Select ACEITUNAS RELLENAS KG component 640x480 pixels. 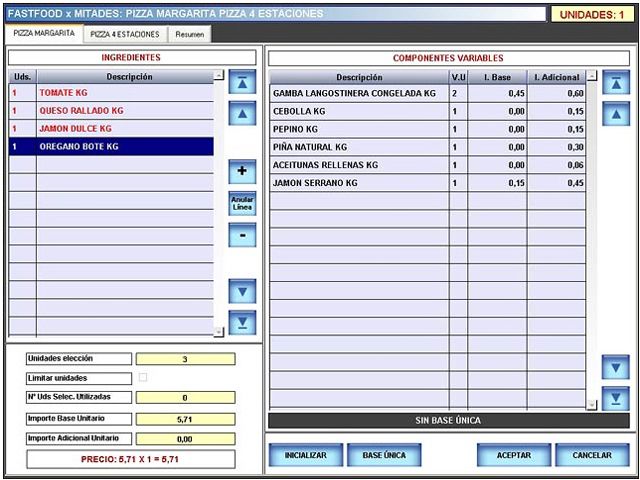(427, 165)
